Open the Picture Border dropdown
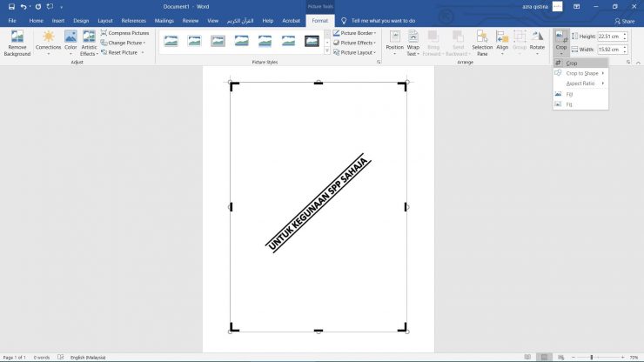 pyautogui.click(x=355, y=33)
